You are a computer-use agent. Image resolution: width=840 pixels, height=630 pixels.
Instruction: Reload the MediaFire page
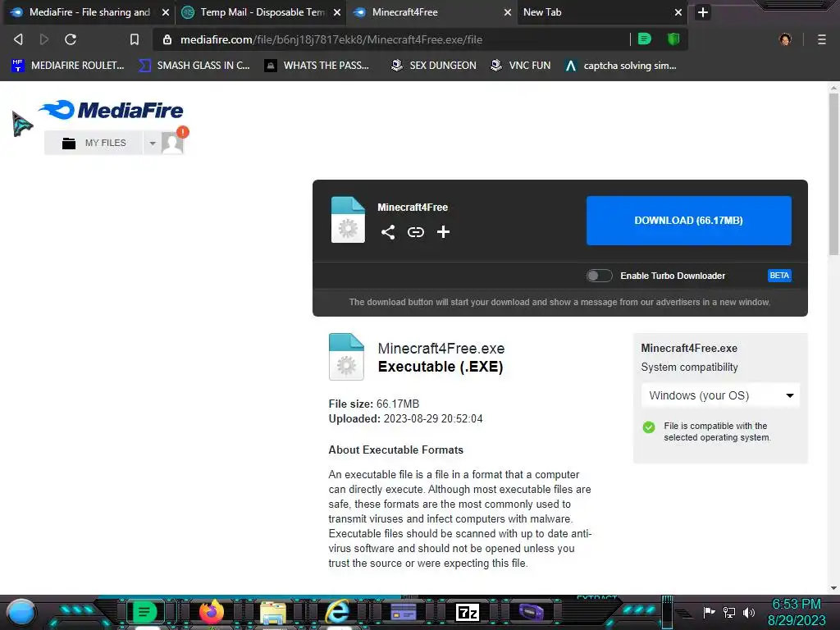(71, 39)
